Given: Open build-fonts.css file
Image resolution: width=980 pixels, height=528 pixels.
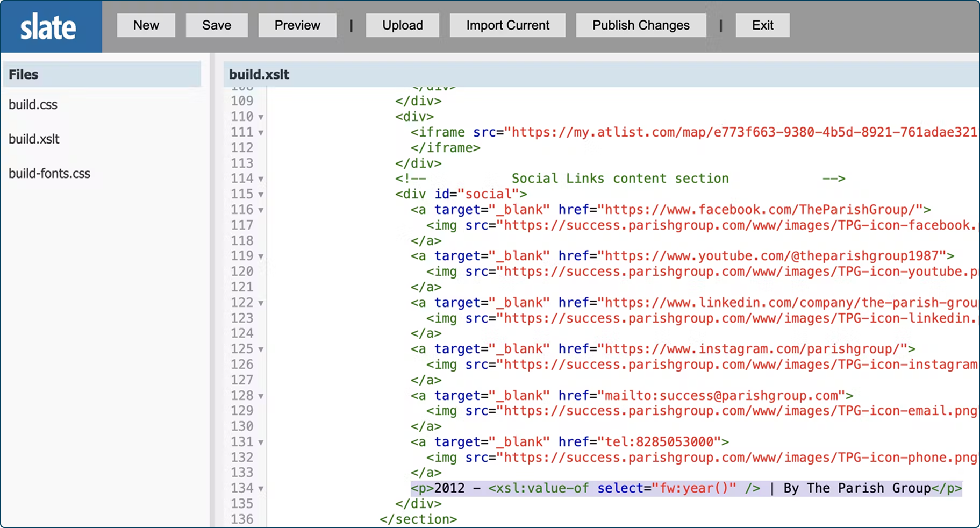Looking at the screenshot, I should click(x=49, y=173).
